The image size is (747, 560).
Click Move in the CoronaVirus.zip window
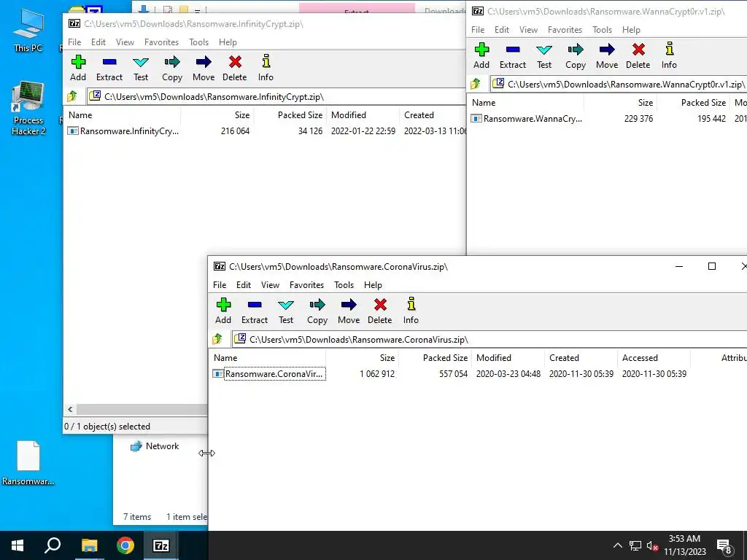click(x=349, y=311)
